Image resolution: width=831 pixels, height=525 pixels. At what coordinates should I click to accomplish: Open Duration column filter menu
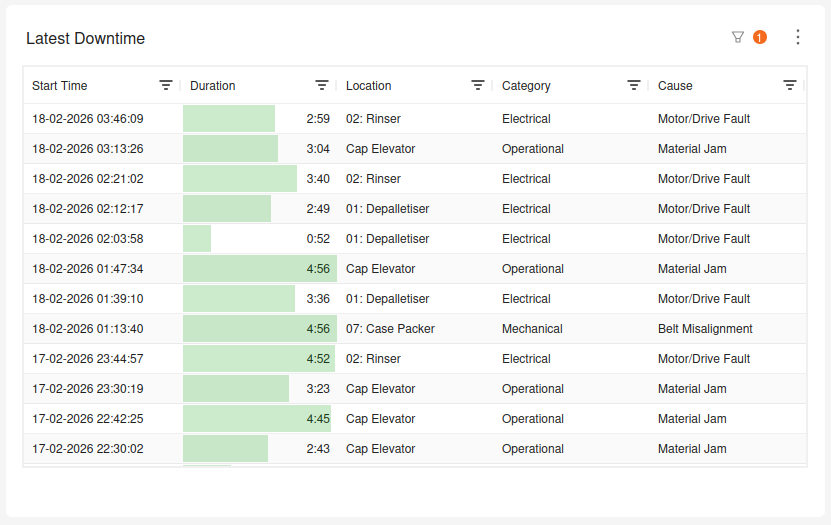click(322, 86)
